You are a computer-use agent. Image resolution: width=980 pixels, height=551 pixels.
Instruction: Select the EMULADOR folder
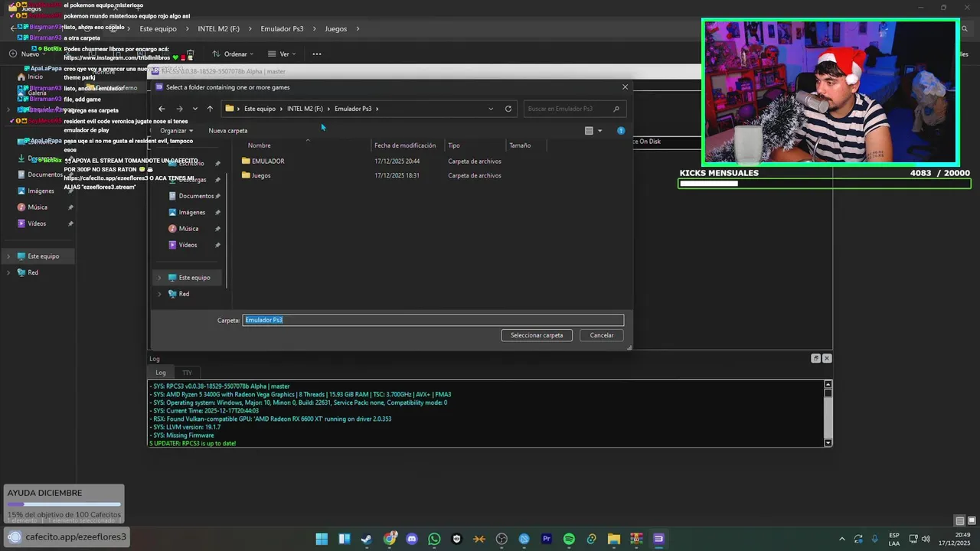(x=268, y=161)
